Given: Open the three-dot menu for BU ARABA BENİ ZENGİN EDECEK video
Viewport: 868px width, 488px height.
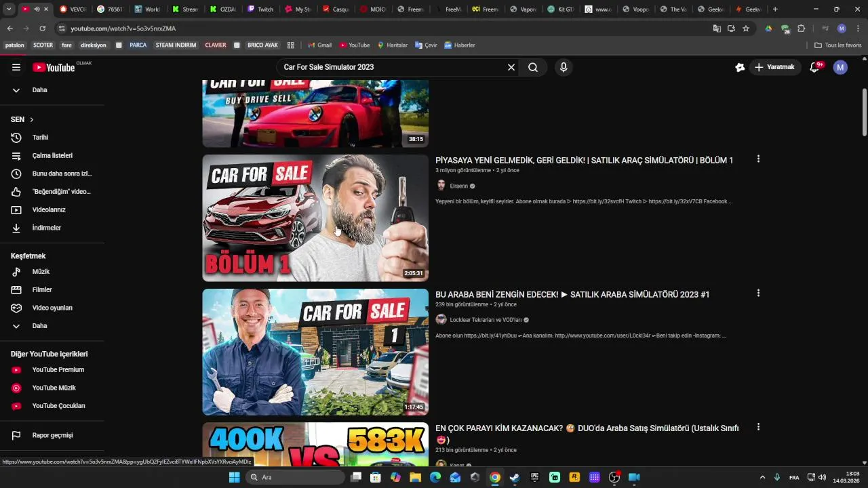Looking at the screenshot, I should pyautogui.click(x=758, y=293).
